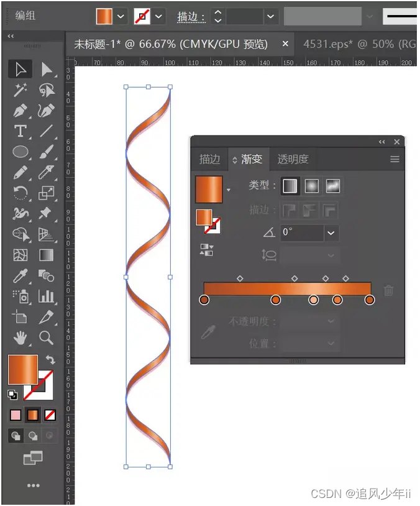Choose Linear gradient type
Viewport: 420px width, 506px height.
[290, 186]
